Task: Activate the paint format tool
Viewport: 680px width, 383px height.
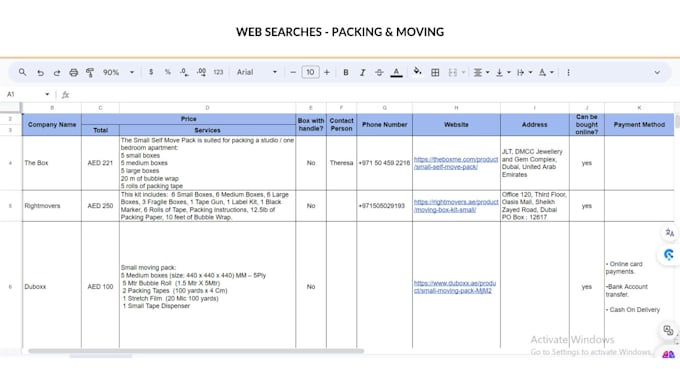Action: tap(90, 72)
